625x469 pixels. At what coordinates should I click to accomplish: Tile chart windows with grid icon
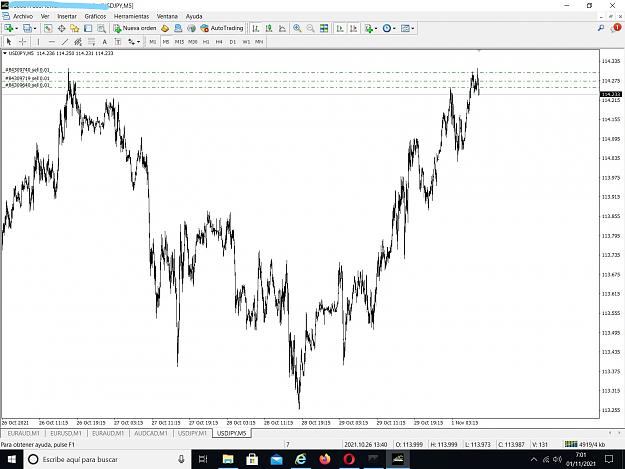(324, 28)
